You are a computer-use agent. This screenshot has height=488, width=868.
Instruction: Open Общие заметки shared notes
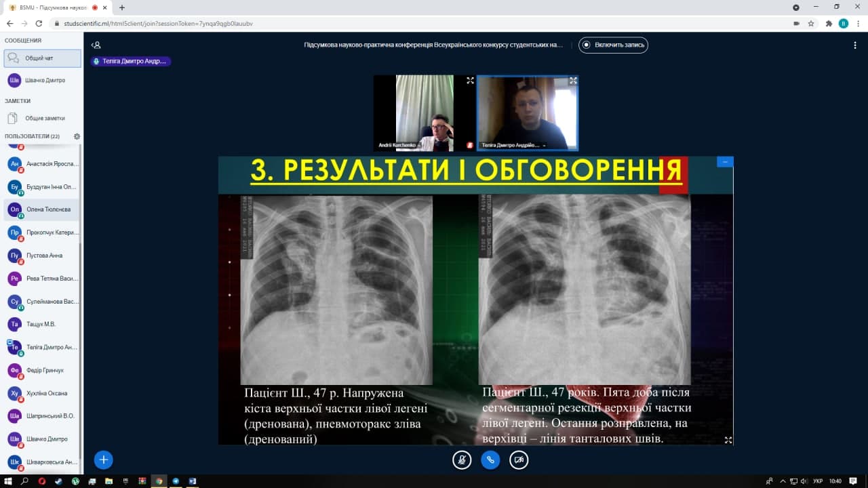[x=42, y=118]
